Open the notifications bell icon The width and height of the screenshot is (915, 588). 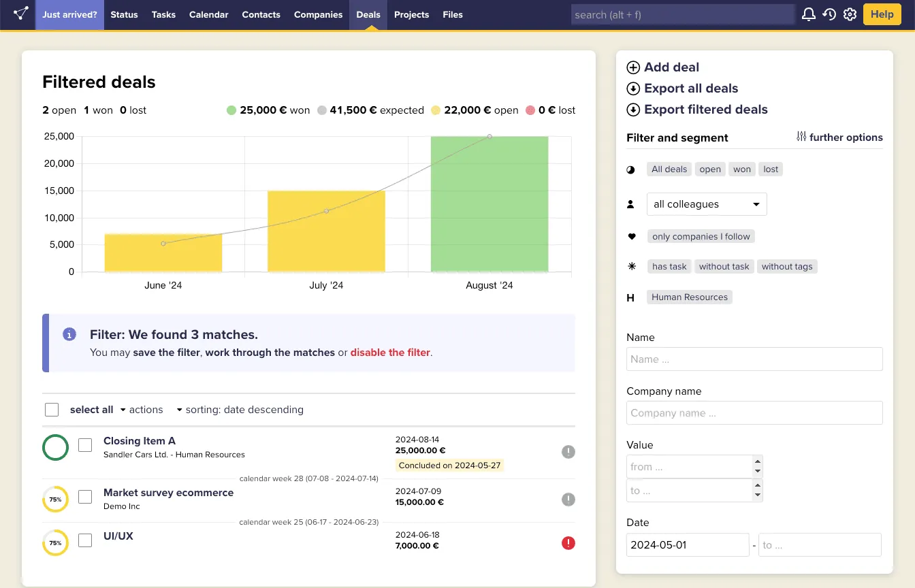point(808,14)
